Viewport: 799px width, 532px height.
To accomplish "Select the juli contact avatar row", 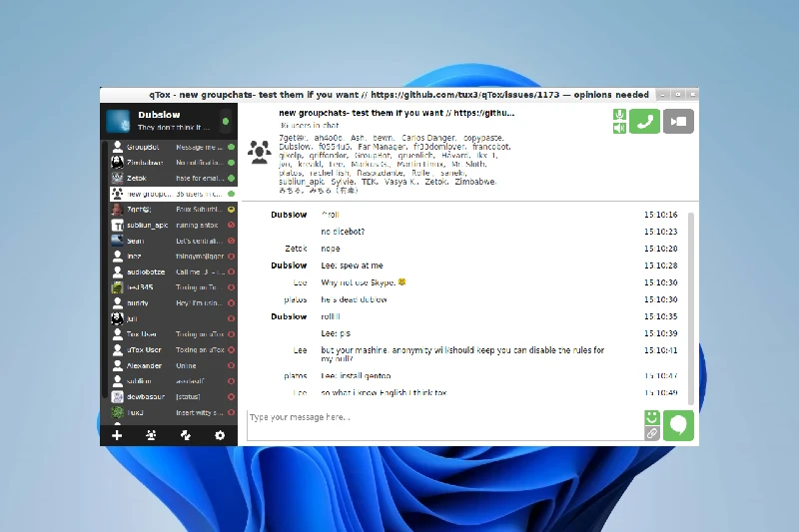I will pyautogui.click(x=173, y=318).
